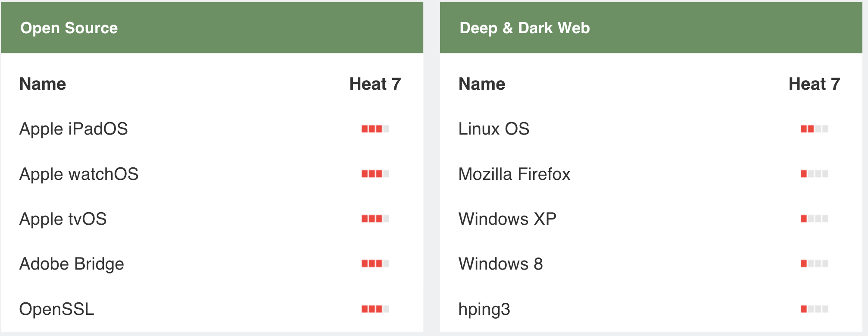The width and height of the screenshot is (868, 336).
Task: Select the hping3 entry
Action: coord(484,310)
